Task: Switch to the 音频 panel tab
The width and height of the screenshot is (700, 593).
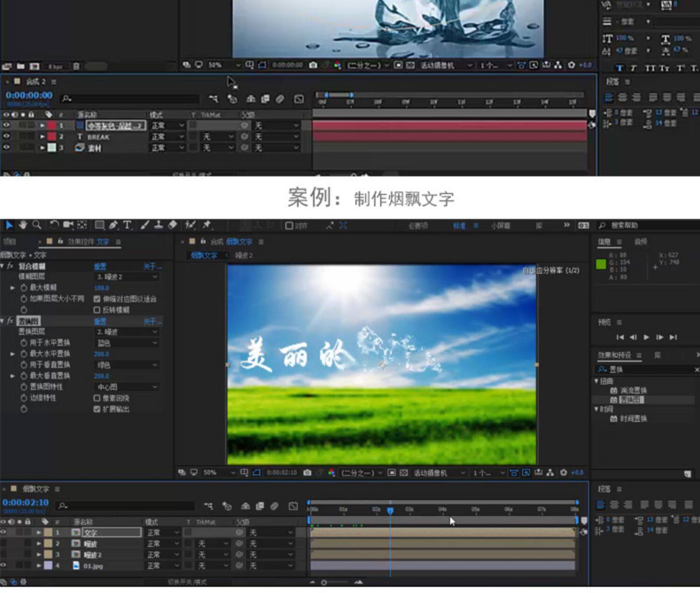Action: (640, 241)
